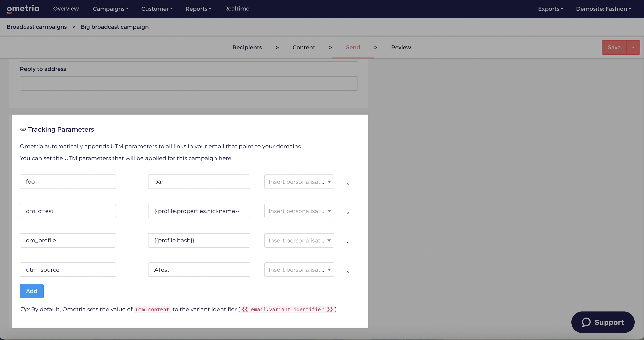Go to Realtime page

coord(237,8)
